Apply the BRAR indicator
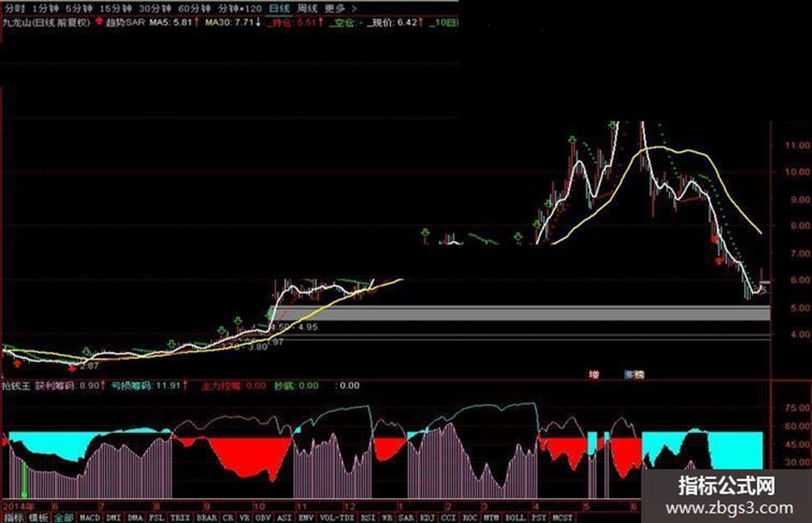The width and height of the screenshot is (812, 523). click(x=206, y=517)
